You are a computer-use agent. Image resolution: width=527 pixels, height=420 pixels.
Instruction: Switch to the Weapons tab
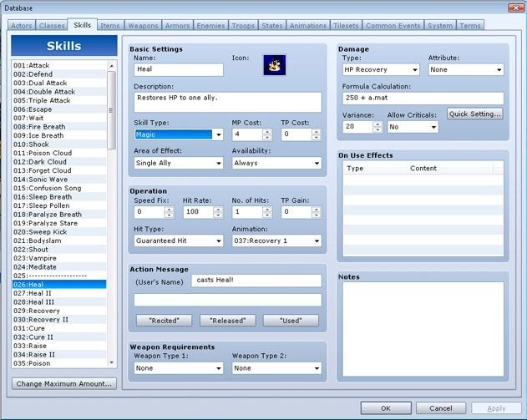141,26
